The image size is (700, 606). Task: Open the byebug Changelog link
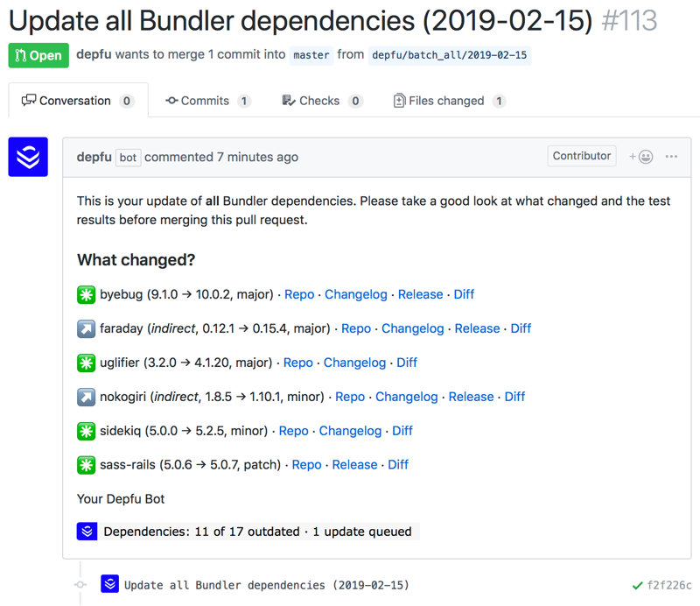(x=355, y=294)
